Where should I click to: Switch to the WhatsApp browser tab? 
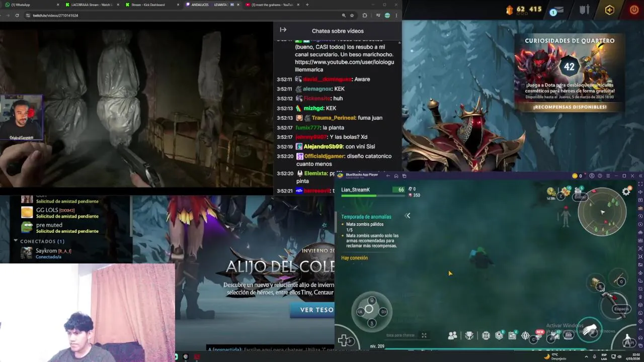click(x=30, y=5)
